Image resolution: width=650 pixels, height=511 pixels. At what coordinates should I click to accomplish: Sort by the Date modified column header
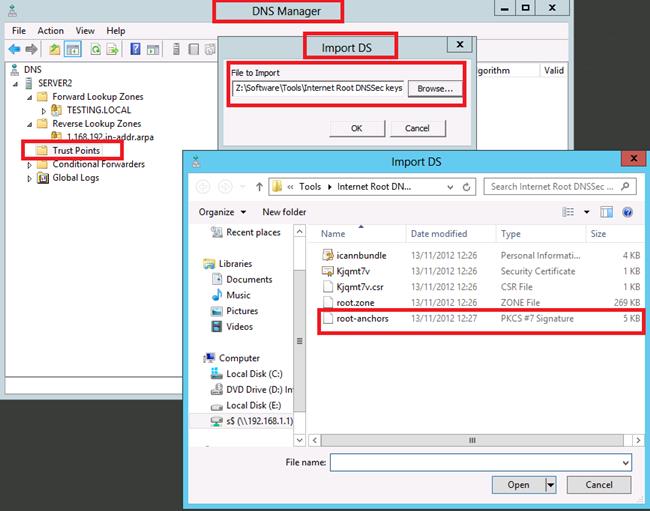(x=439, y=234)
